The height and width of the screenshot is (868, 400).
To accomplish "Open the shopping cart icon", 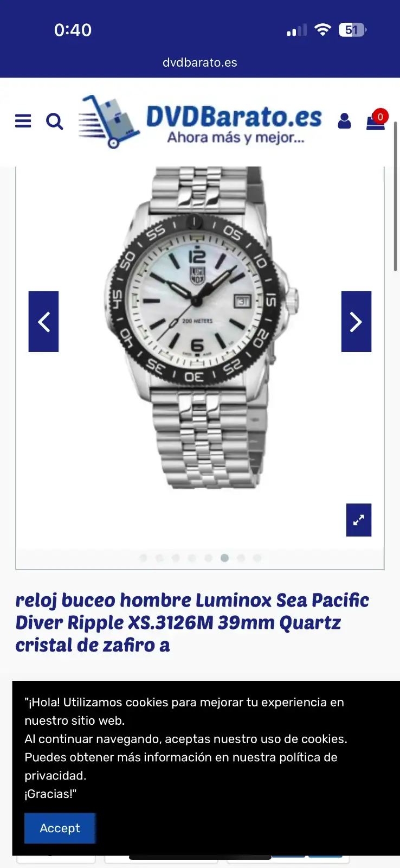I will 377,120.
